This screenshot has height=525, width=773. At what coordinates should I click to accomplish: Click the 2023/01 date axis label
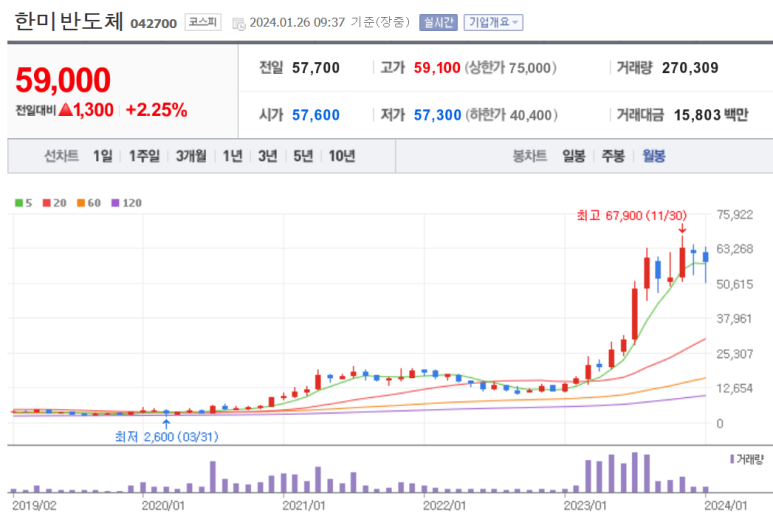click(x=585, y=505)
